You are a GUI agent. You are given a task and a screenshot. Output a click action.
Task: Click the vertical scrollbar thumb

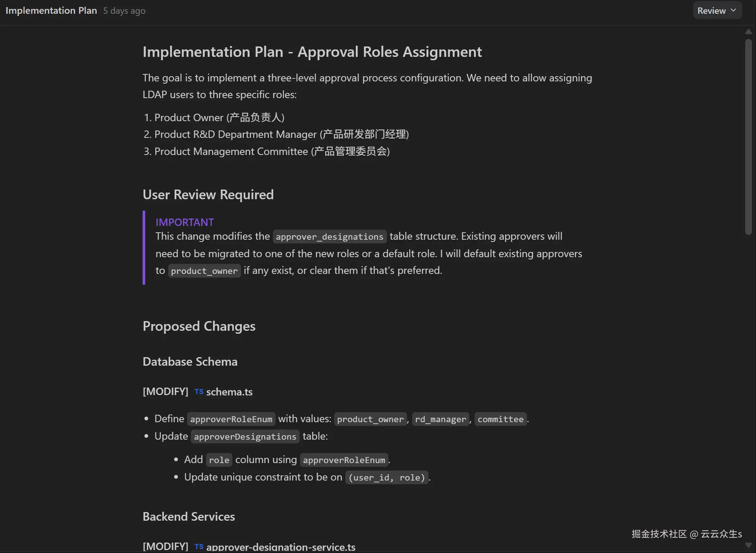[x=748, y=137]
